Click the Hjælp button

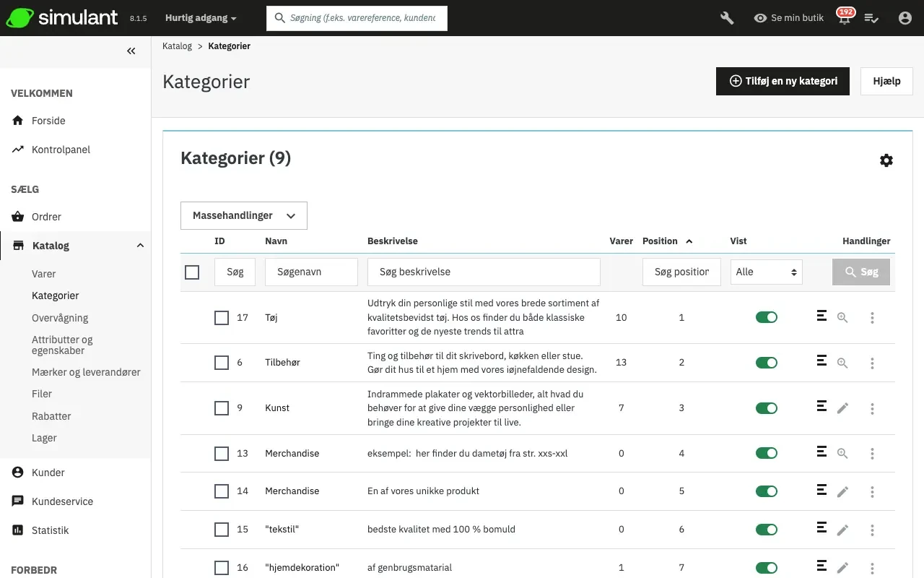tap(886, 81)
